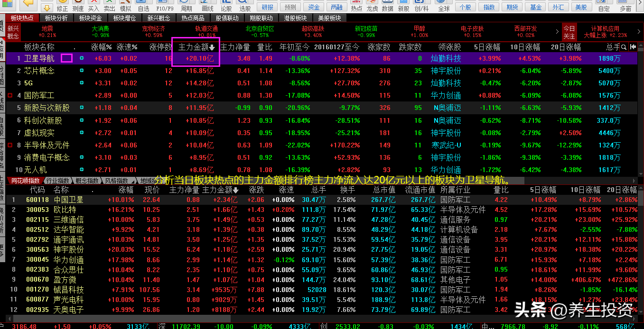Switch to 板块分析 tab
Screen dimensions: 644x329
point(56,18)
